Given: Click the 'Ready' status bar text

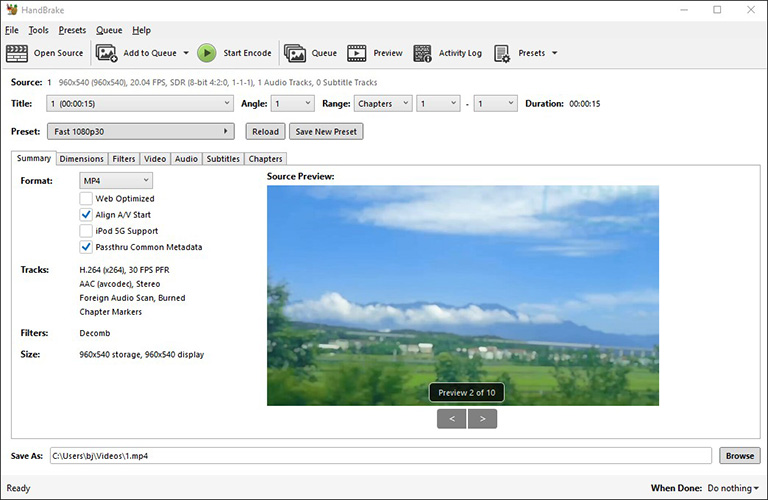Looking at the screenshot, I should [x=18, y=488].
